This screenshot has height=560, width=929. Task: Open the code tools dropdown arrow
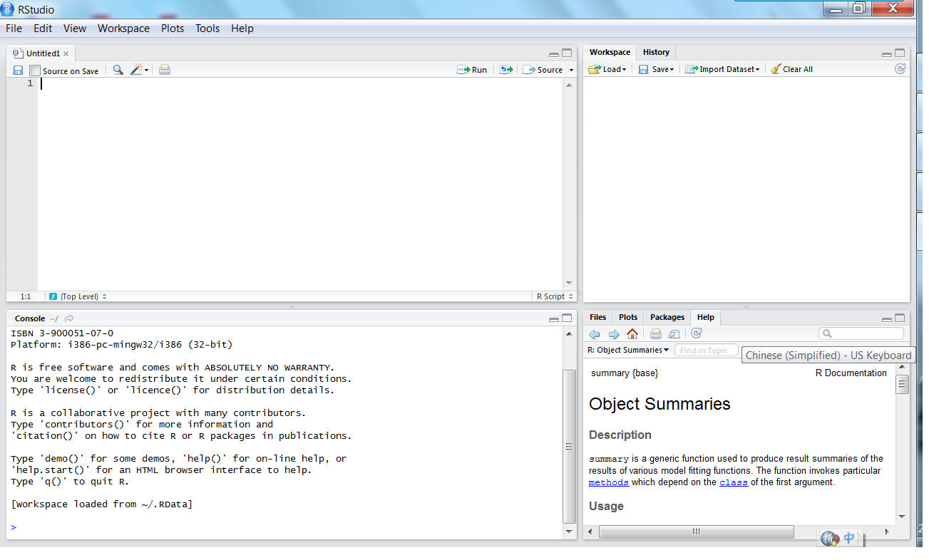(147, 70)
